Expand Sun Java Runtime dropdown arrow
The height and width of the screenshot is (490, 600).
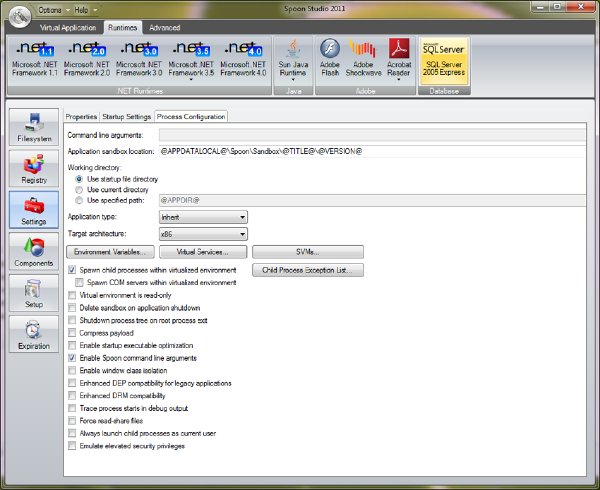(x=293, y=80)
